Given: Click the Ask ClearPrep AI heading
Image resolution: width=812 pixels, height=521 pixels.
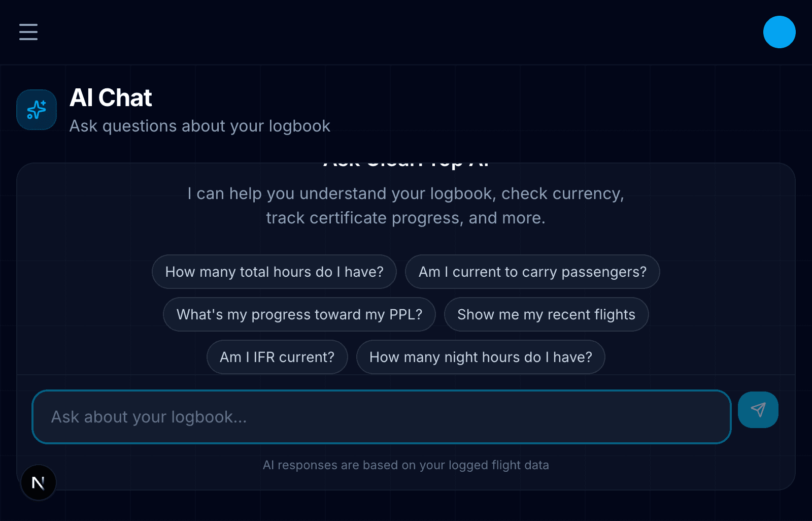Looking at the screenshot, I should [406, 162].
